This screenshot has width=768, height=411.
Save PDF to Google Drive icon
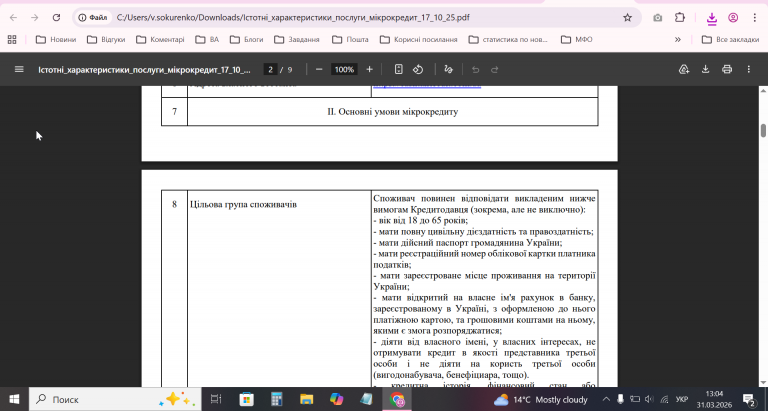click(x=684, y=70)
